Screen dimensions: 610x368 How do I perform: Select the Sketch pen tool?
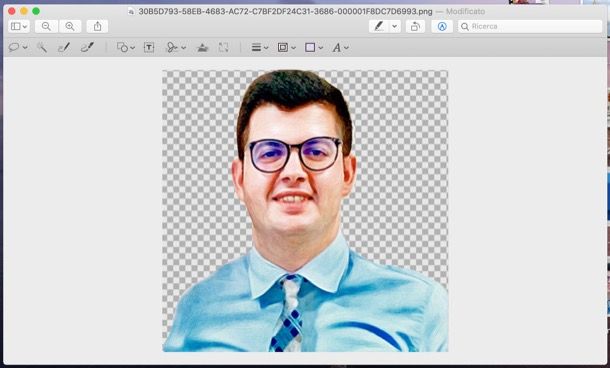click(64, 47)
